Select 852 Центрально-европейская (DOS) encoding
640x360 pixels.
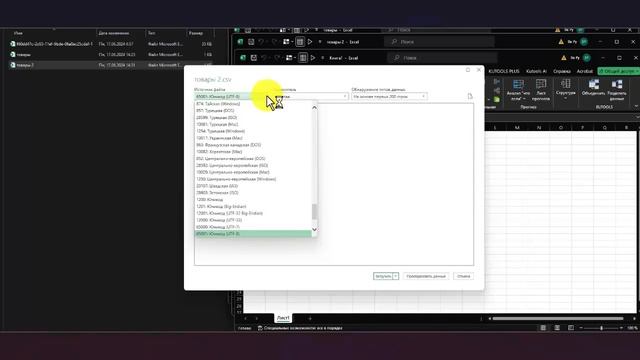[x=253, y=158]
